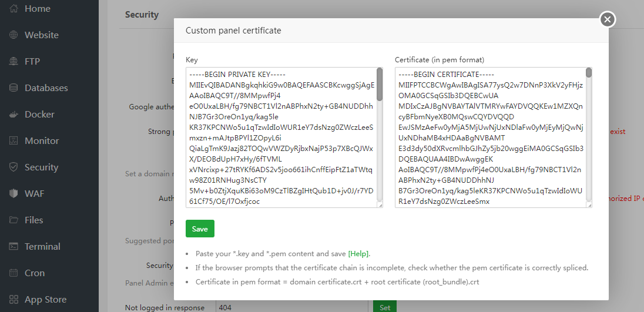Click the WAF shield icon
Viewport: 644px width, 312px height.
pos(14,194)
